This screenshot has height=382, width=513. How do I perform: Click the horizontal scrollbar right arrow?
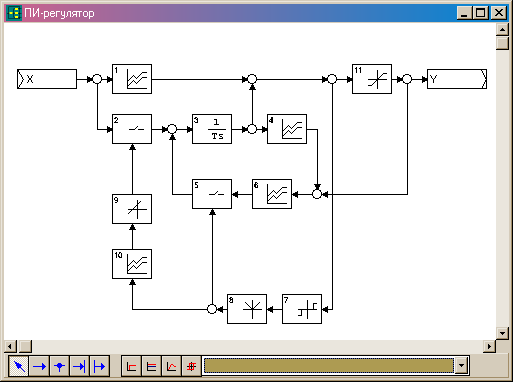[489, 346]
